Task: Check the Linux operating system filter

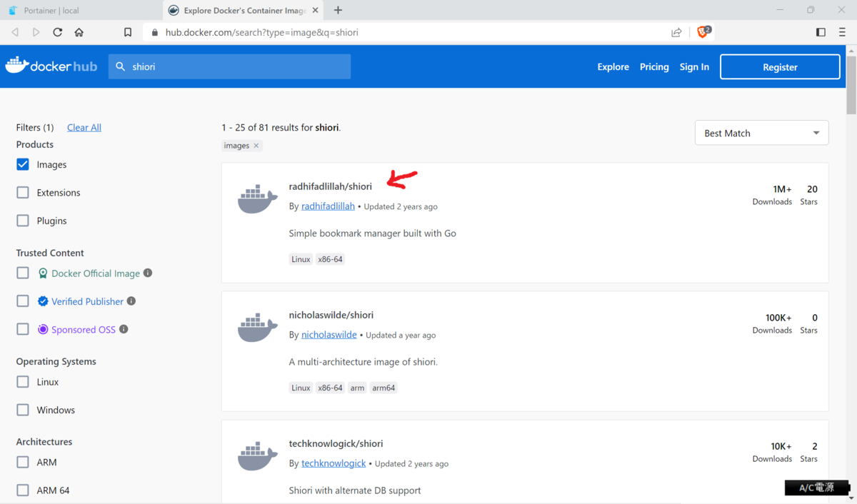Action: [23, 382]
